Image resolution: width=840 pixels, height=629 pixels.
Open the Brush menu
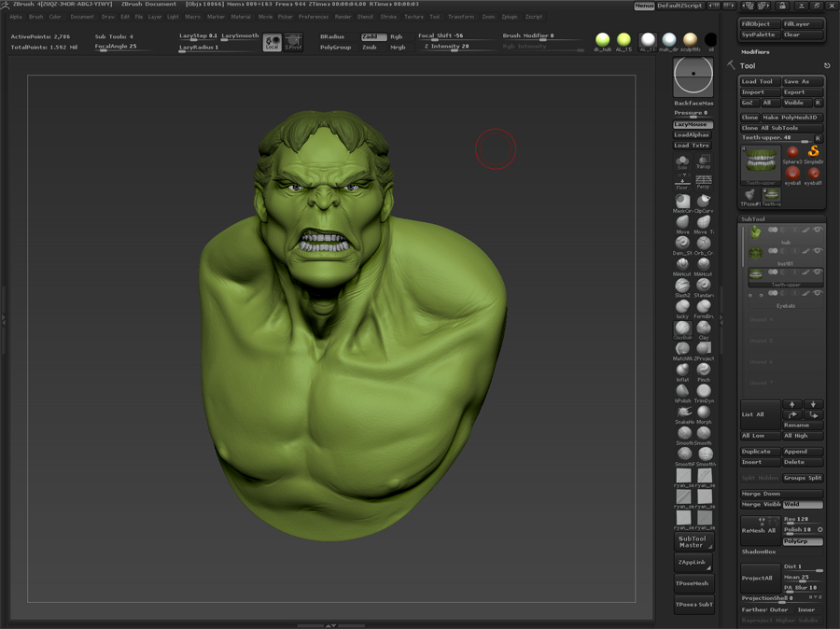click(x=35, y=17)
